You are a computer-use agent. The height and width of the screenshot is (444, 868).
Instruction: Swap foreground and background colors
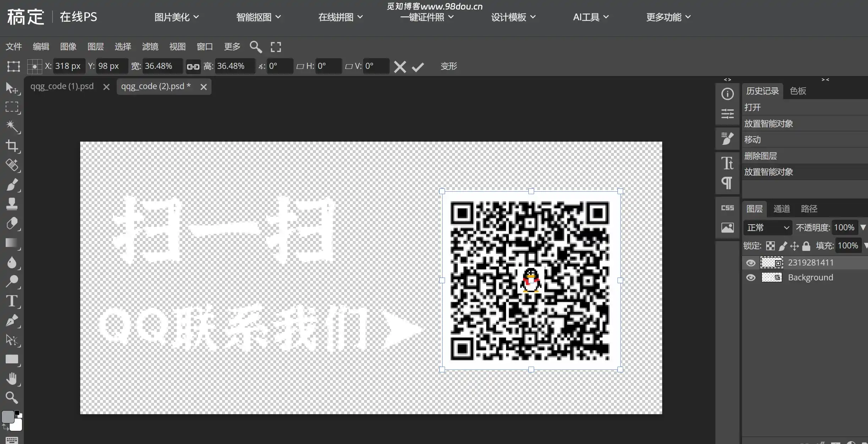point(5,427)
